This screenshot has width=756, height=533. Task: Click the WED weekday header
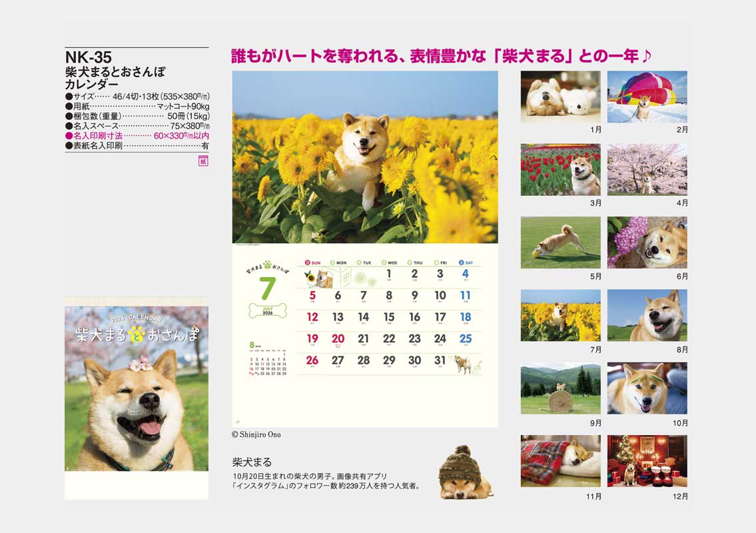tap(389, 263)
